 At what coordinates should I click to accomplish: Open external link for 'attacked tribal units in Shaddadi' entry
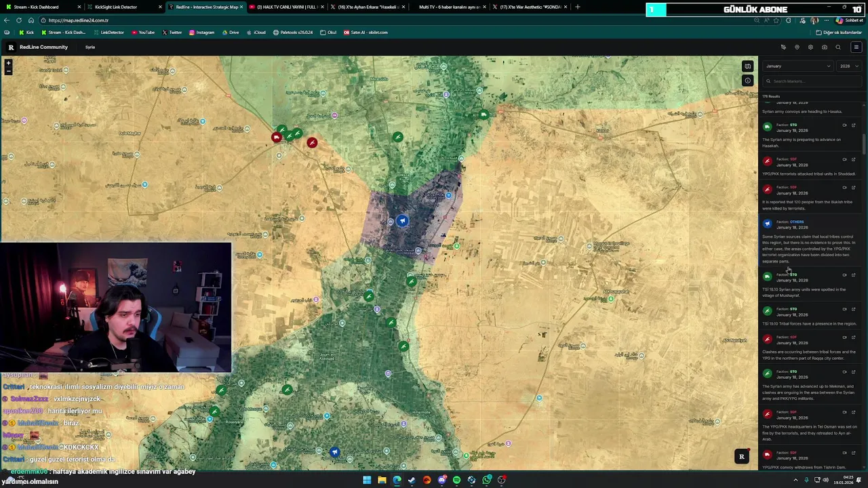pyautogui.click(x=853, y=159)
